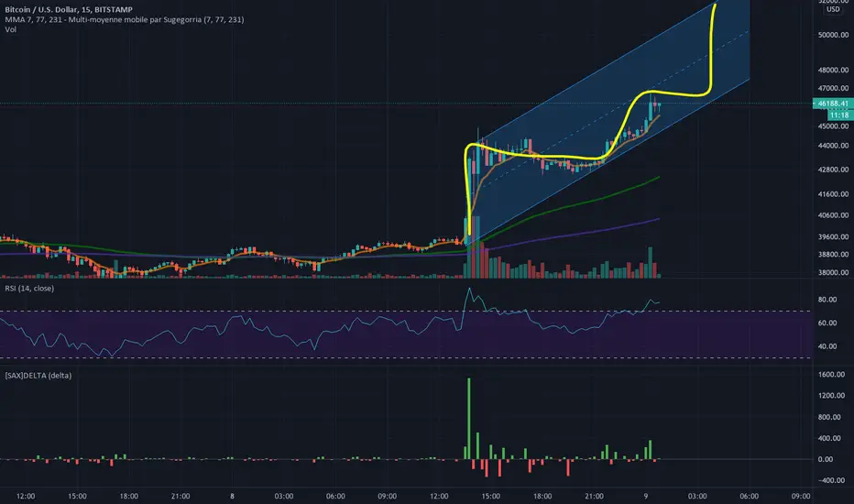Select the yellow hand-drawn projection path

coord(711,54)
